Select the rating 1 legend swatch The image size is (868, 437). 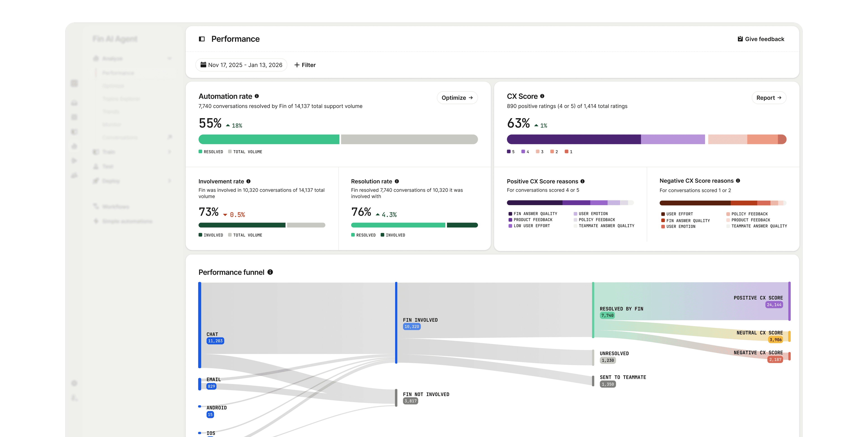point(567,152)
